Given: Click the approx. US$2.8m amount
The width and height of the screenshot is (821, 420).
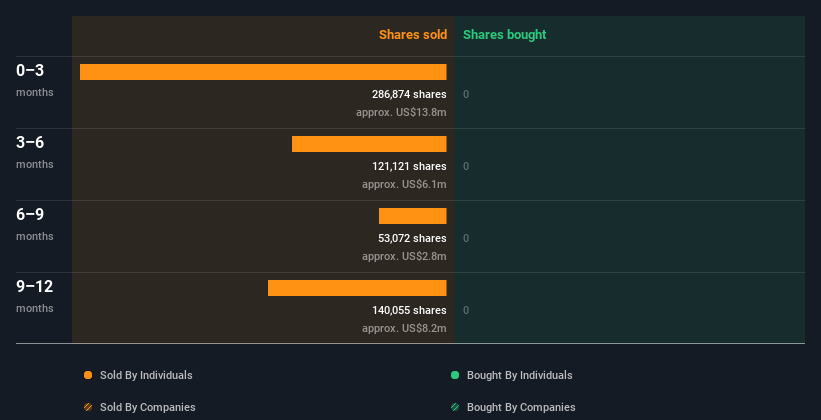Looking at the screenshot, I should coord(404,256).
